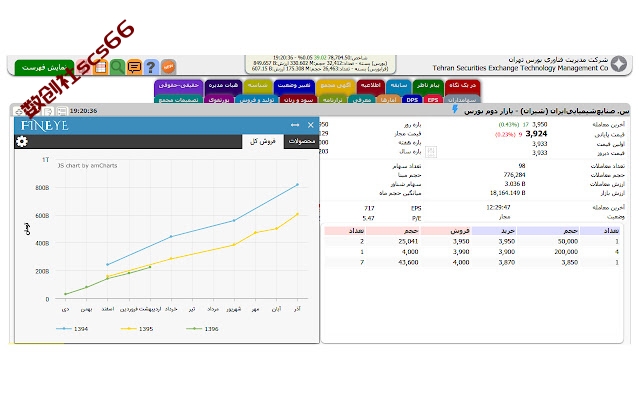640x400 pixels.
Task: Click the last trade time 12:29:47
Action: coord(498,207)
